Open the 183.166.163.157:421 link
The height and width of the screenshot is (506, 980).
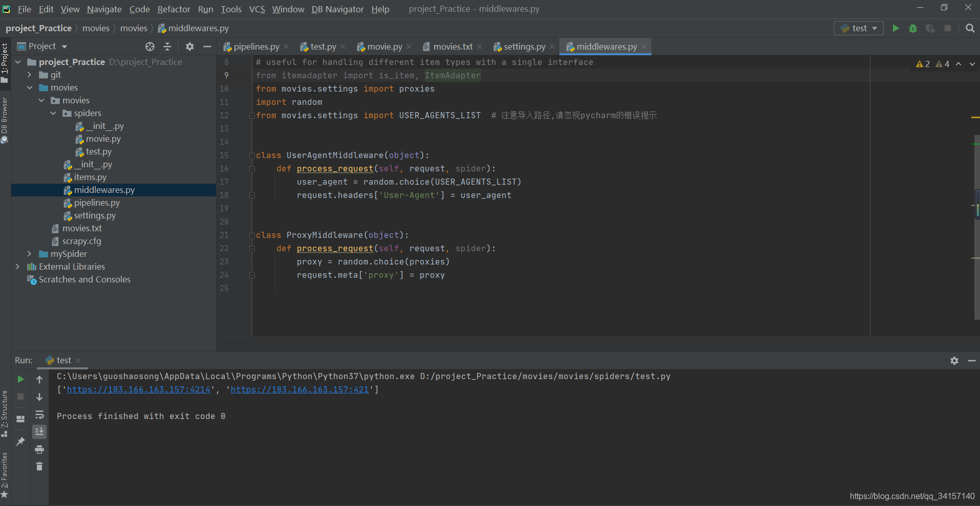click(x=299, y=389)
